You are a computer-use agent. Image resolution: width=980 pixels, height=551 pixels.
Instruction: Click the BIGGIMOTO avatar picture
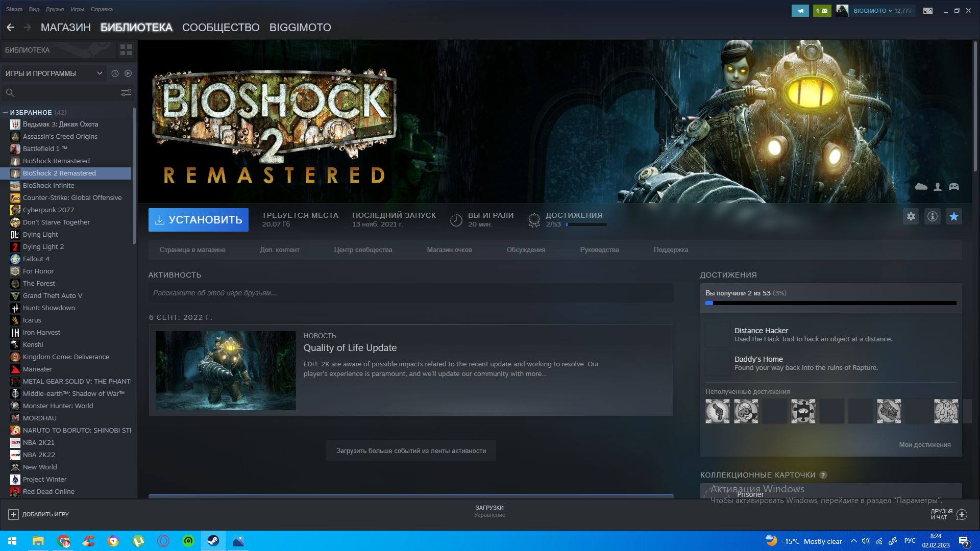(842, 11)
